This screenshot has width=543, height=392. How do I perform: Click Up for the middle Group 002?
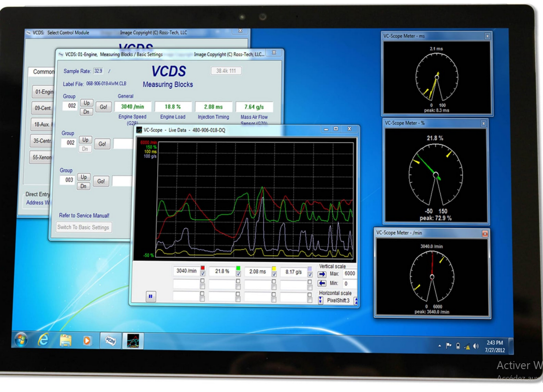(x=85, y=140)
